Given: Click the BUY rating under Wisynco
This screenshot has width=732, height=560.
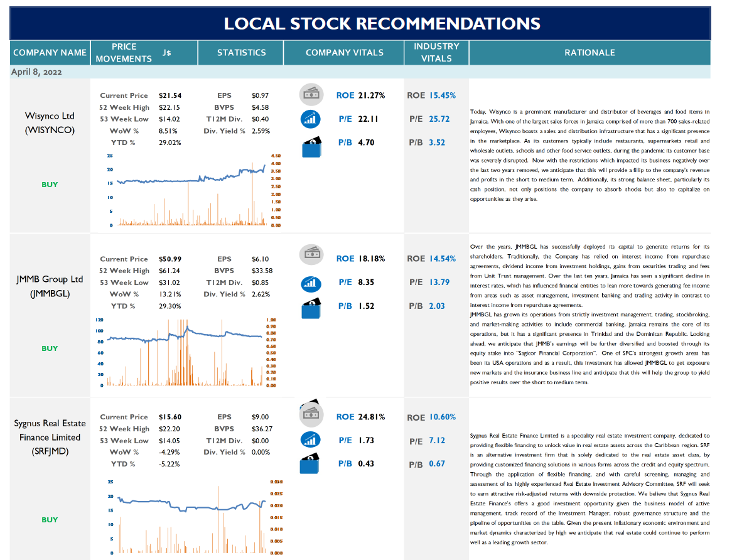Looking at the screenshot, I should click(50, 185).
